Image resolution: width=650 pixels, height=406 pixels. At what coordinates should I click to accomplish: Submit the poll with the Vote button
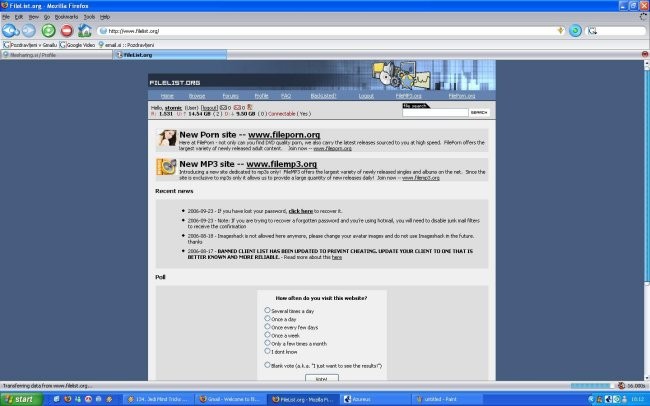[322, 378]
